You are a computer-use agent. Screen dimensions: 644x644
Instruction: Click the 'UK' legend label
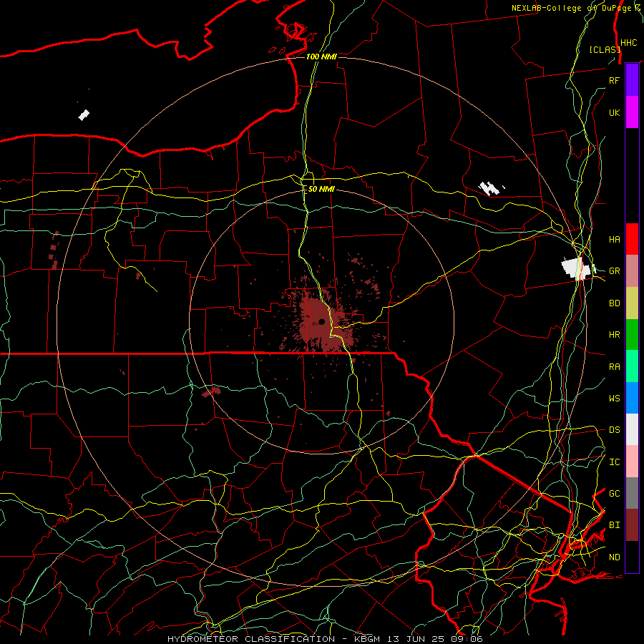pos(614,112)
